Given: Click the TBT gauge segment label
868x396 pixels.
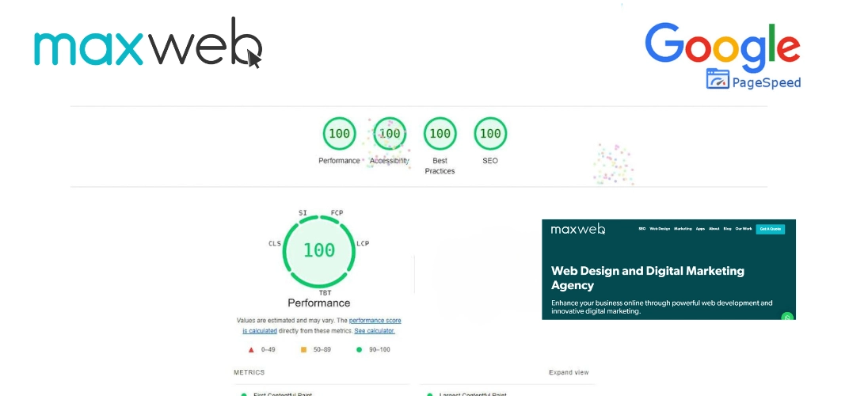Looking at the screenshot, I should (325, 292).
